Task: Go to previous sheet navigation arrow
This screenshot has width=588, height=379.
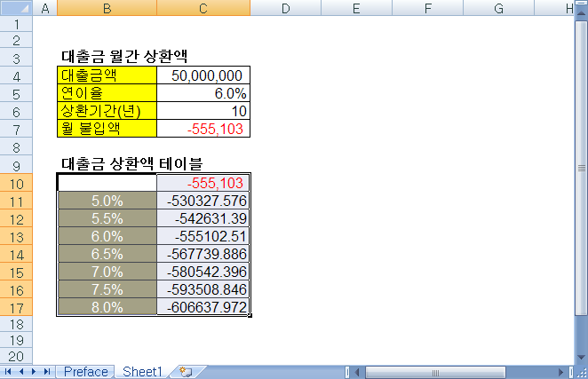Action: (21, 372)
